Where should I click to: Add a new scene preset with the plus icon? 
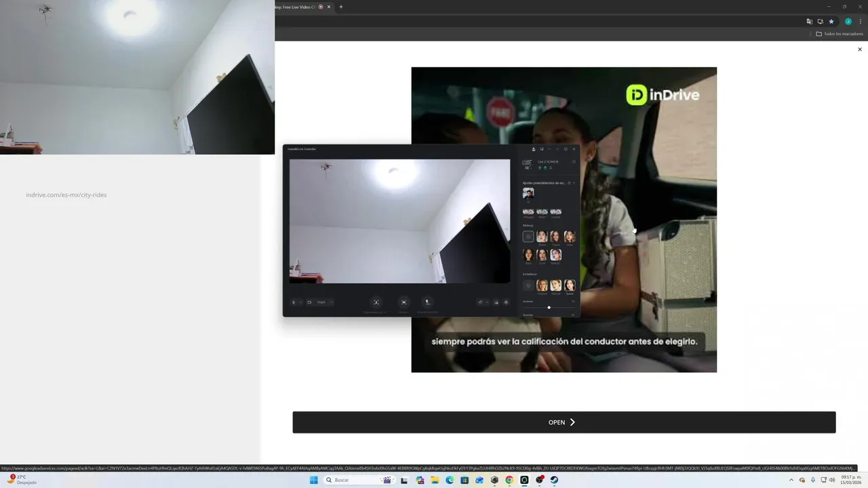pos(574,183)
